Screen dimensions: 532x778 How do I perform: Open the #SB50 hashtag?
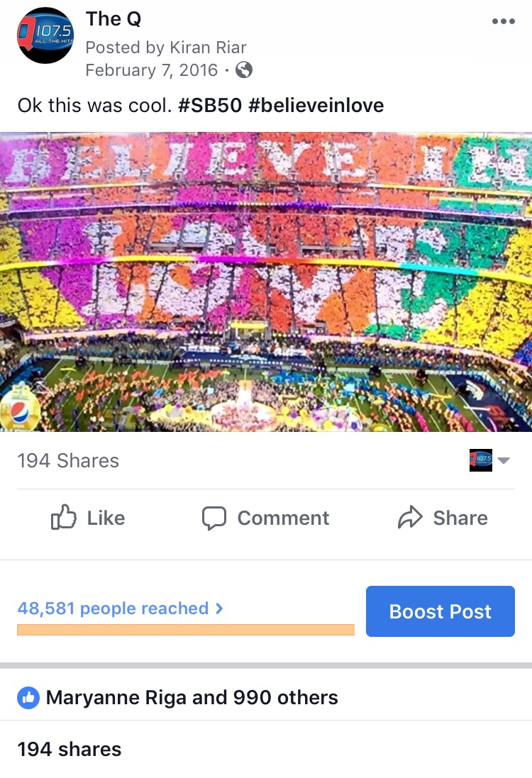(x=210, y=106)
